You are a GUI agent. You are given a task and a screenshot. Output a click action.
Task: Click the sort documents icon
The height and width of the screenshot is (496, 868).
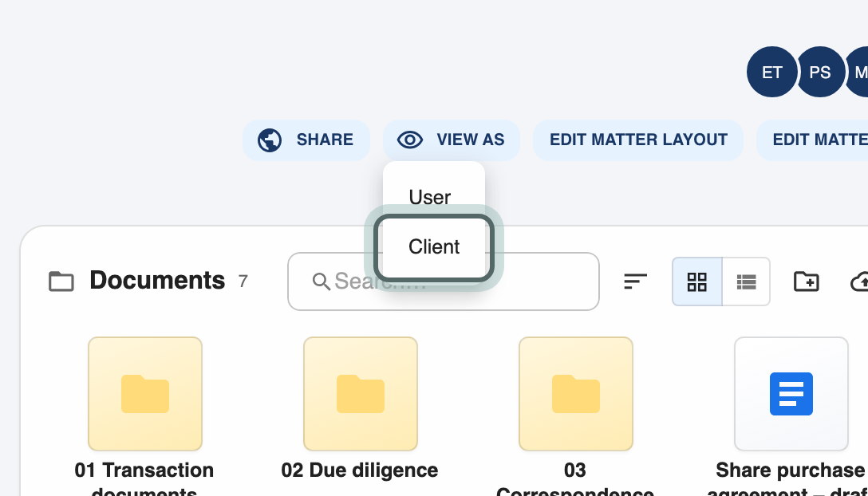(x=636, y=281)
